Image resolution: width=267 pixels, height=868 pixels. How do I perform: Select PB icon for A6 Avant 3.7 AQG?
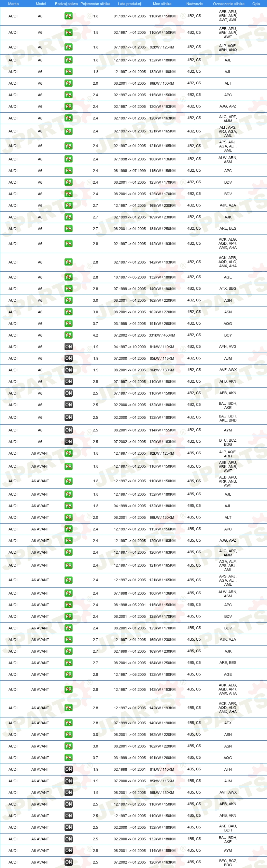click(68, 758)
